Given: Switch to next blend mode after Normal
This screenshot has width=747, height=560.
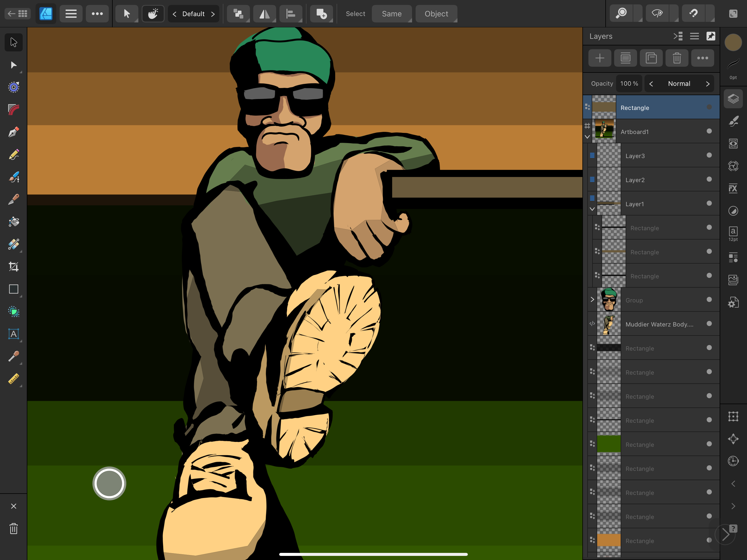Looking at the screenshot, I should 707,84.
